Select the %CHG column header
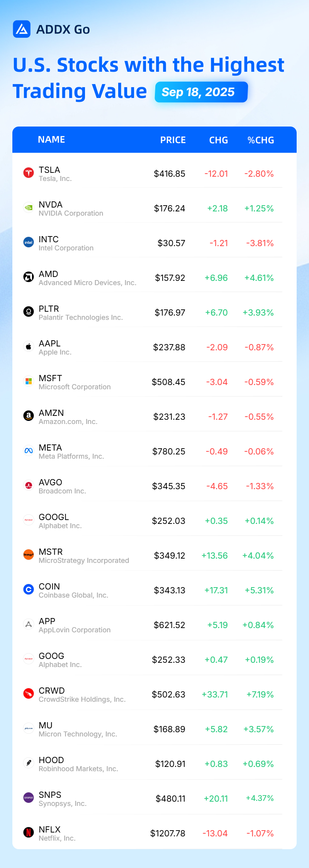This screenshot has height=868, width=309. (x=261, y=140)
